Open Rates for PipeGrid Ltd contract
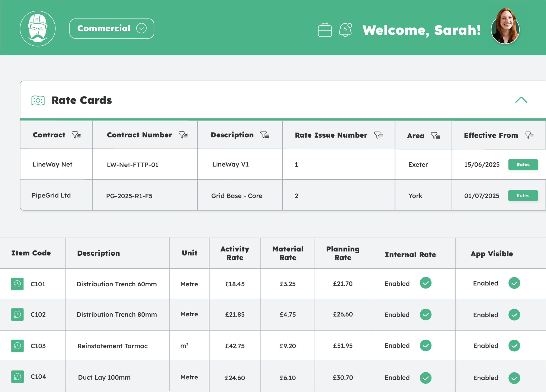The width and height of the screenshot is (546, 392). click(x=523, y=196)
